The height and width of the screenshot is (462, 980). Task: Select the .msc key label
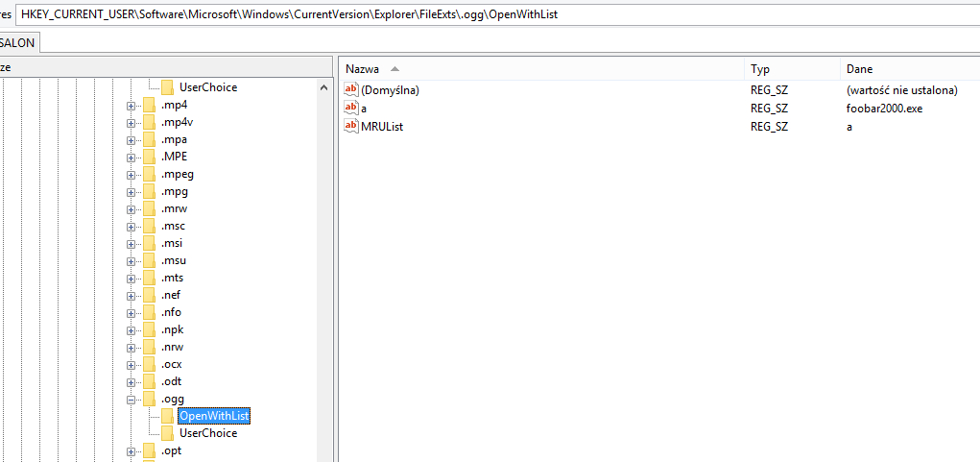pos(173,226)
